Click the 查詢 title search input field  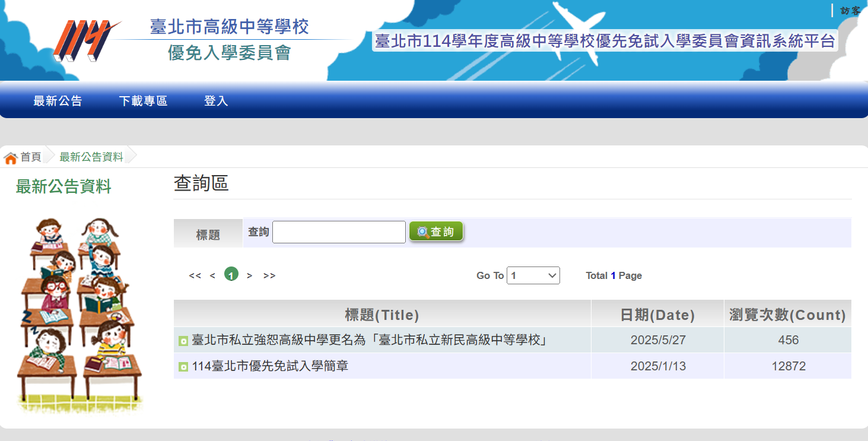[x=339, y=232]
